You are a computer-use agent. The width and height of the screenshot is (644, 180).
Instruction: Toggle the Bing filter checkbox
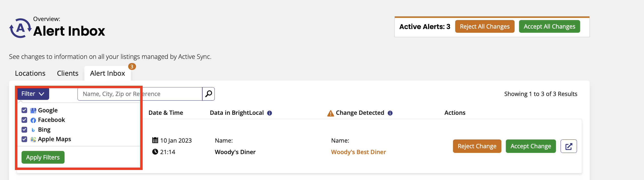[24, 130]
